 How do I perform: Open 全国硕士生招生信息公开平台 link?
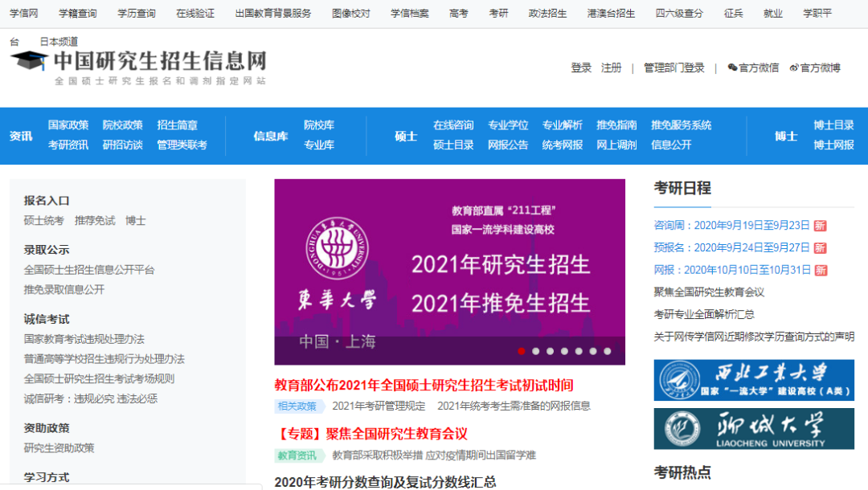tap(89, 270)
